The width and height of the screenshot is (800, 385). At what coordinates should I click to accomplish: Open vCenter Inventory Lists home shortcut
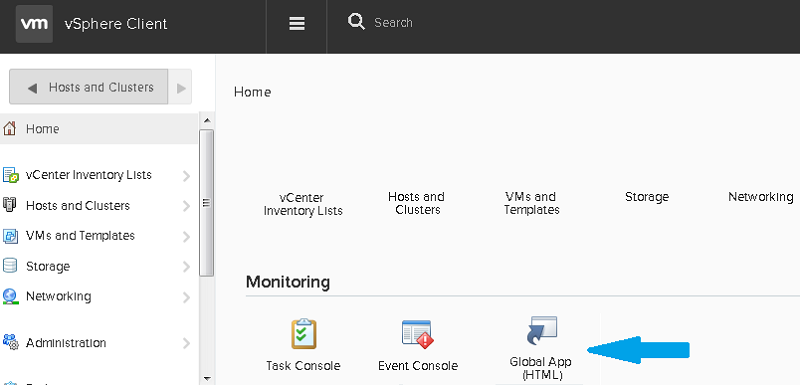pos(303,204)
